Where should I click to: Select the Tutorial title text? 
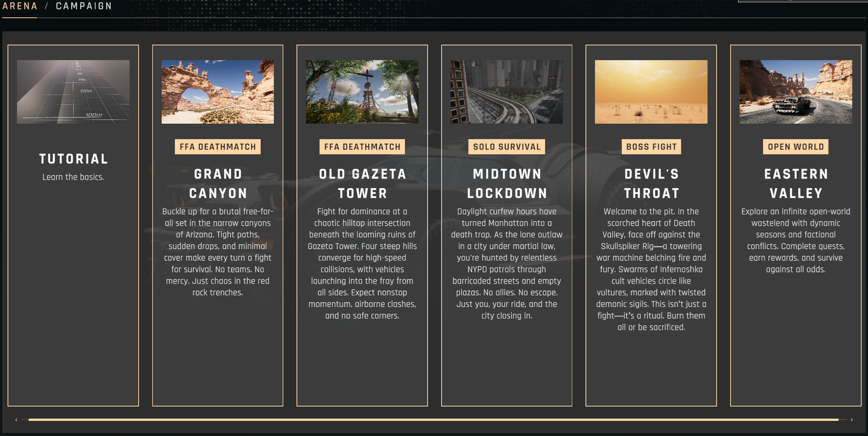(73, 159)
